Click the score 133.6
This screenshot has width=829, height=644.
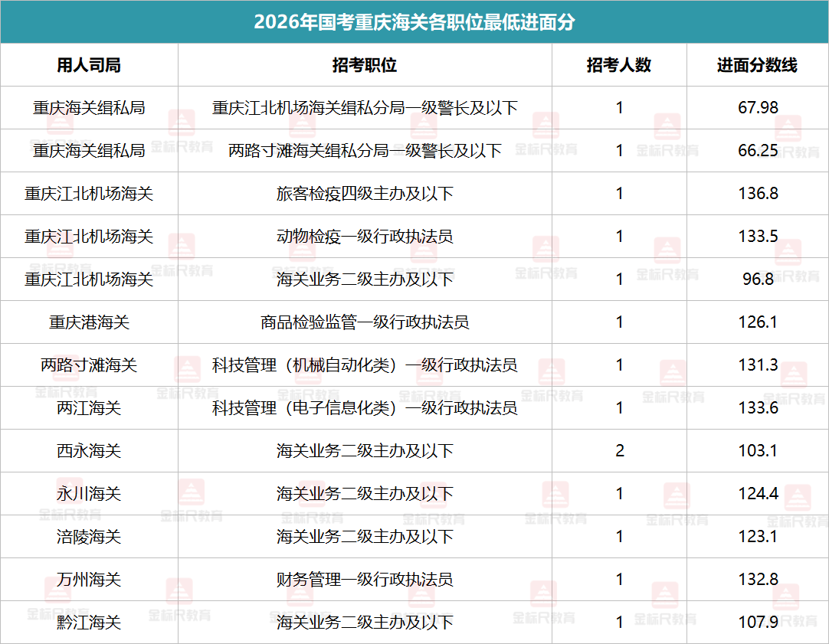point(758,408)
